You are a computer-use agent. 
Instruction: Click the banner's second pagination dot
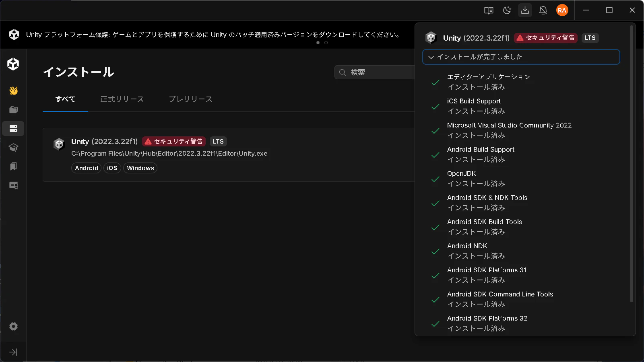(x=326, y=43)
